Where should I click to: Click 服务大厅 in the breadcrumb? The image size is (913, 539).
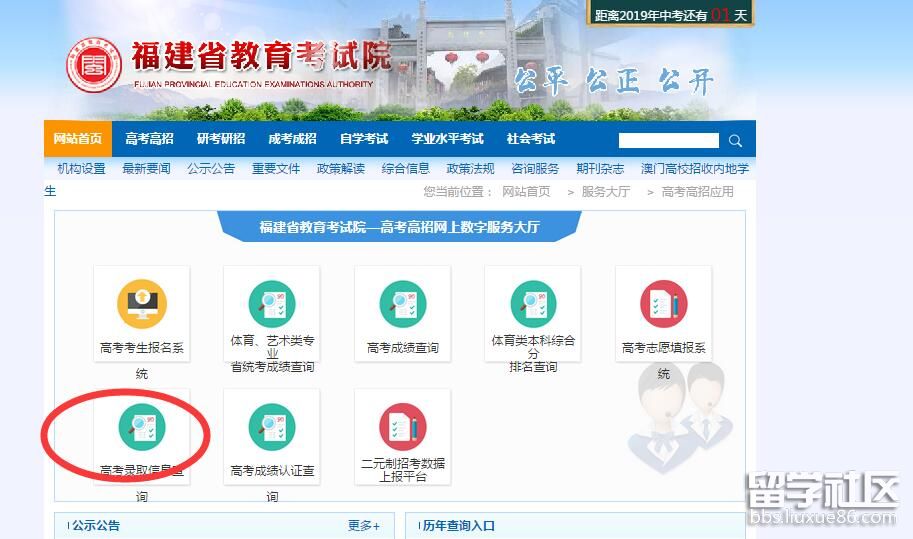[x=605, y=191]
